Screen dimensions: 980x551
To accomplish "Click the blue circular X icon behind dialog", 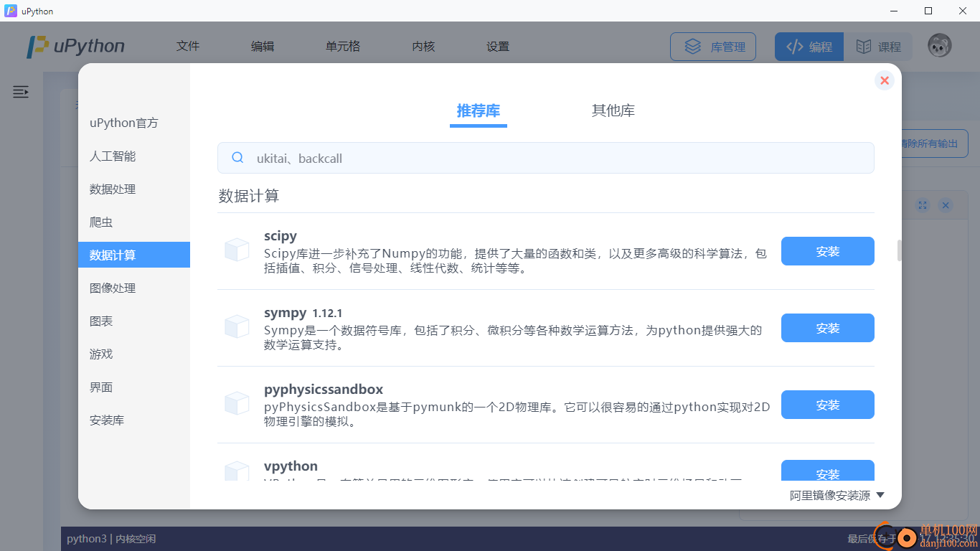I will pos(946,205).
